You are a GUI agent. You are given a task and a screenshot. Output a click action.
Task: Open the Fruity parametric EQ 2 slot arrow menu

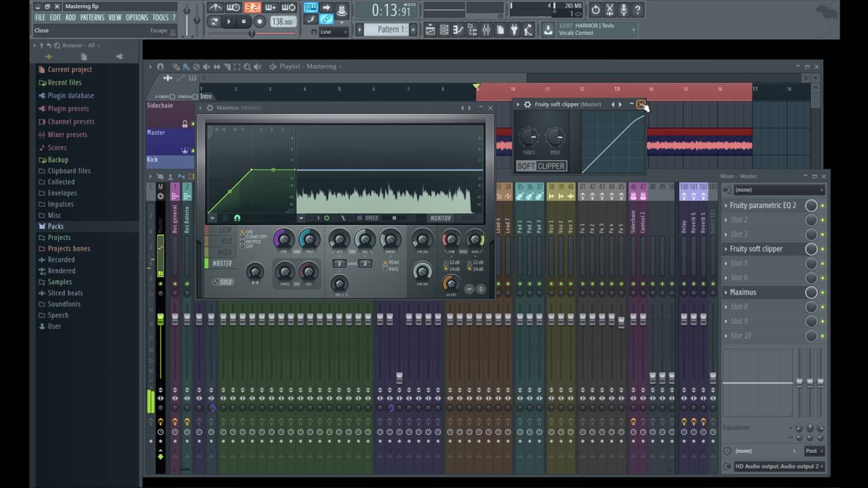coord(726,205)
